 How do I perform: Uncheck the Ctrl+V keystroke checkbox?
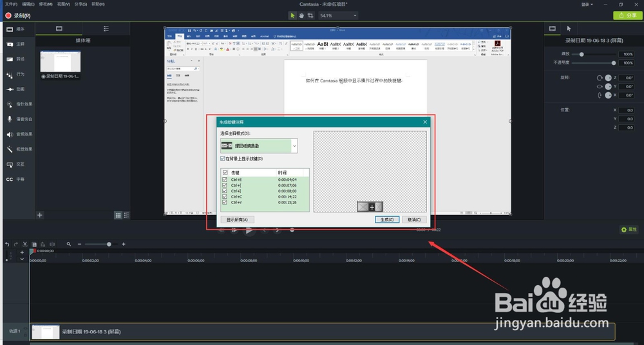pyautogui.click(x=225, y=203)
